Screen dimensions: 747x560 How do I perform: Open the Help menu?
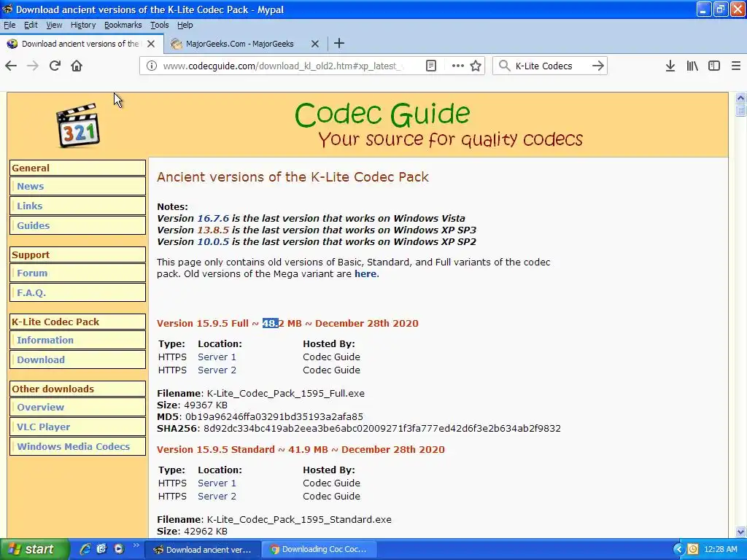click(x=185, y=25)
